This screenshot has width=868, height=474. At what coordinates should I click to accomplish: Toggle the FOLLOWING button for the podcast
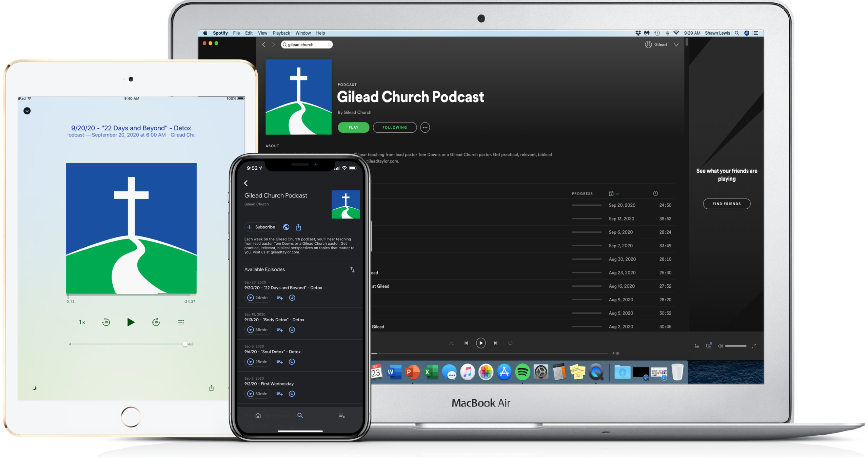395,128
